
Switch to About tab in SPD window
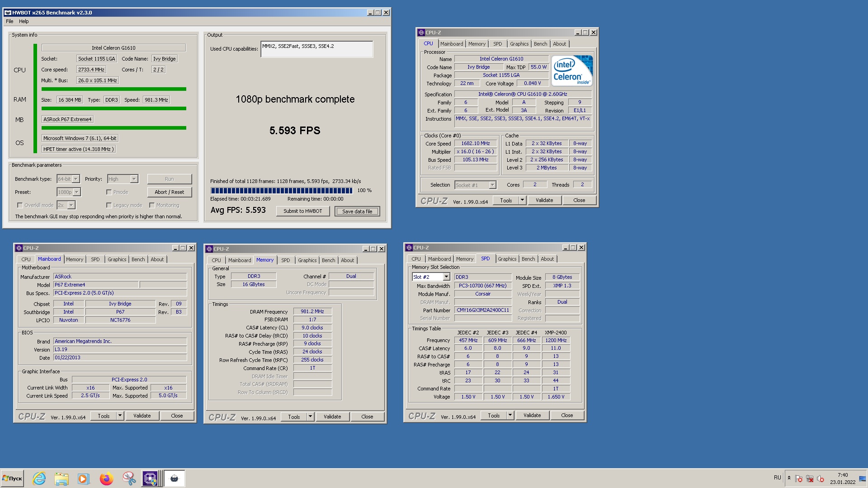pyautogui.click(x=547, y=259)
